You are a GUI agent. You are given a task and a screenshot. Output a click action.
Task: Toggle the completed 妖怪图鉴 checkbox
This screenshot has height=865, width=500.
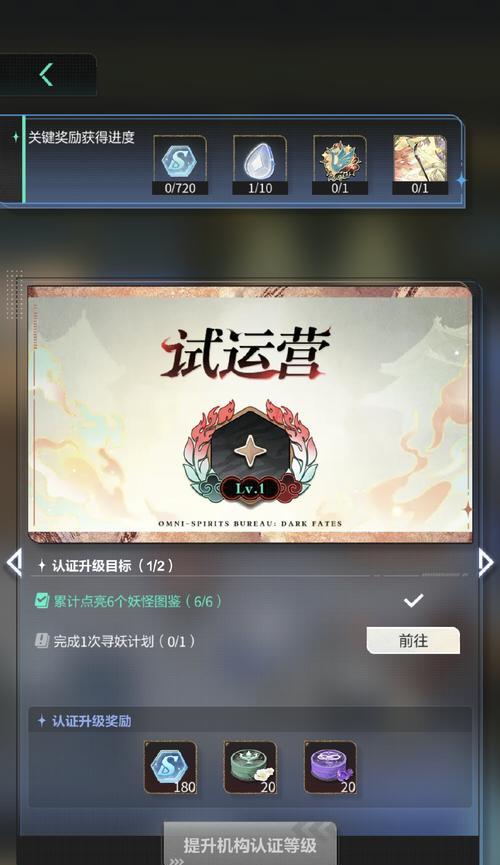point(42,601)
